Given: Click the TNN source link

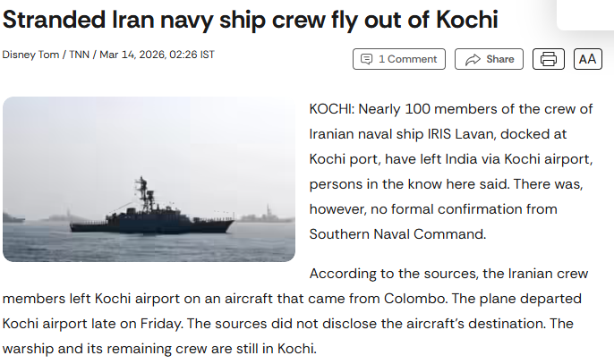Looking at the screenshot, I should click(x=79, y=55).
